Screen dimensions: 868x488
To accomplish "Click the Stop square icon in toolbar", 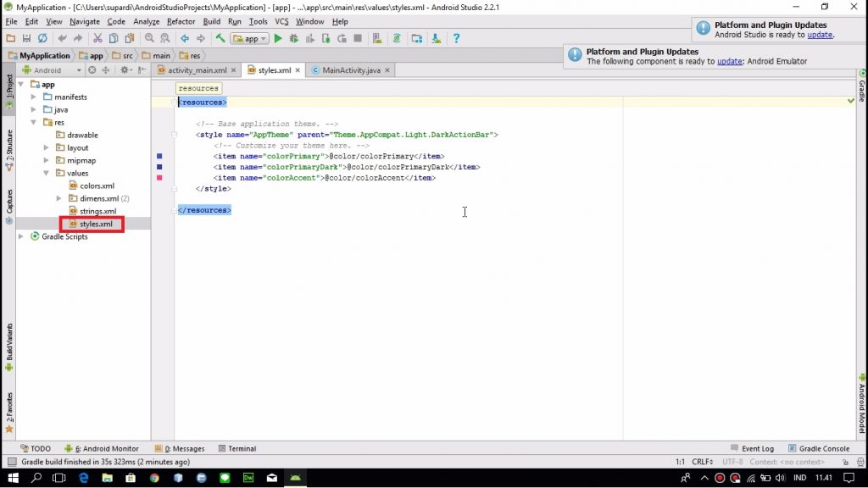I will pyautogui.click(x=358, y=38).
